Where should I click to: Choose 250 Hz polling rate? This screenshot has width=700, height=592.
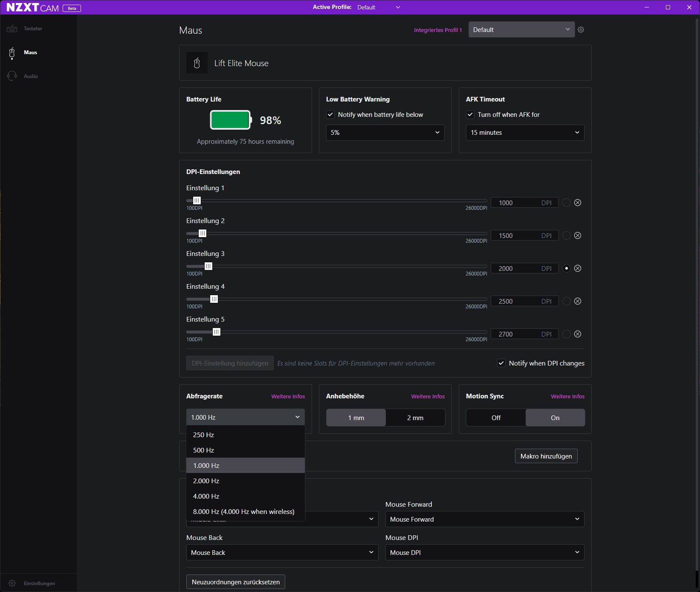246,435
